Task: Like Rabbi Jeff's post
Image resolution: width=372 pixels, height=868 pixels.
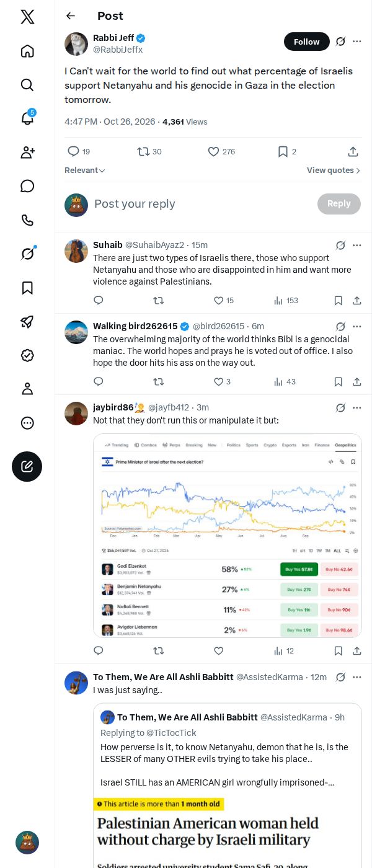Action: pyautogui.click(x=221, y=151)
